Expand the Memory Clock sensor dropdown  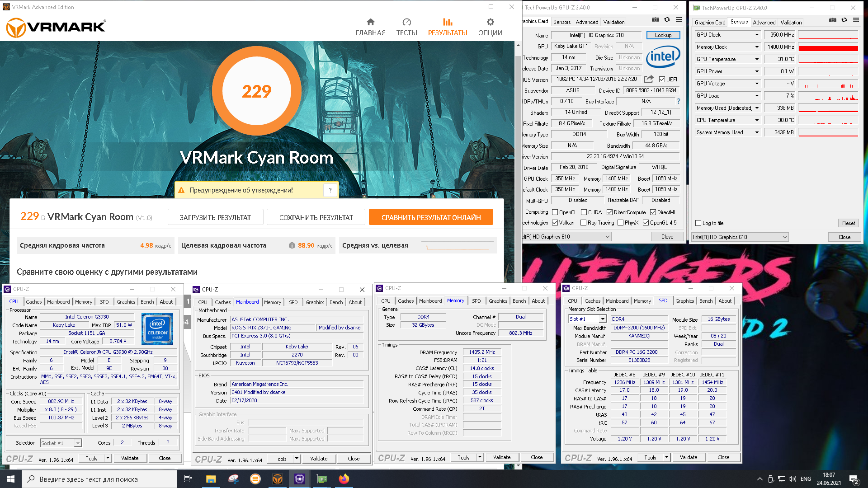757,47
